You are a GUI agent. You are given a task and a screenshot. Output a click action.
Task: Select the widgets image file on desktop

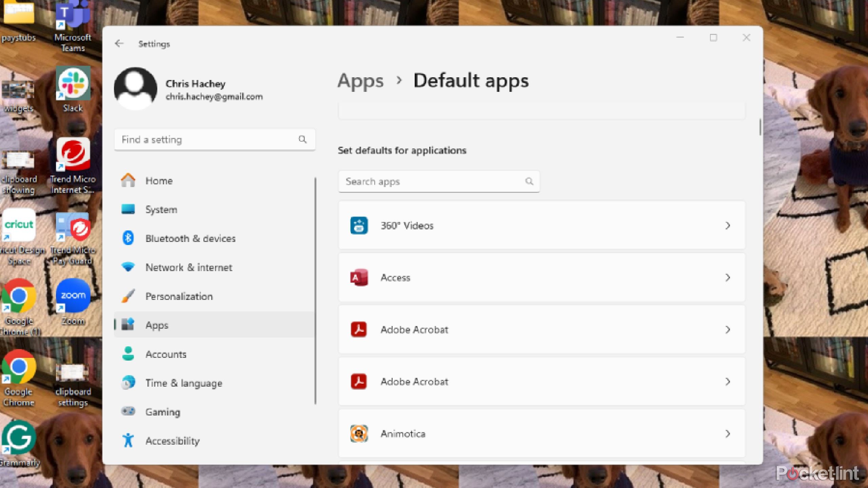click(19, 96)
